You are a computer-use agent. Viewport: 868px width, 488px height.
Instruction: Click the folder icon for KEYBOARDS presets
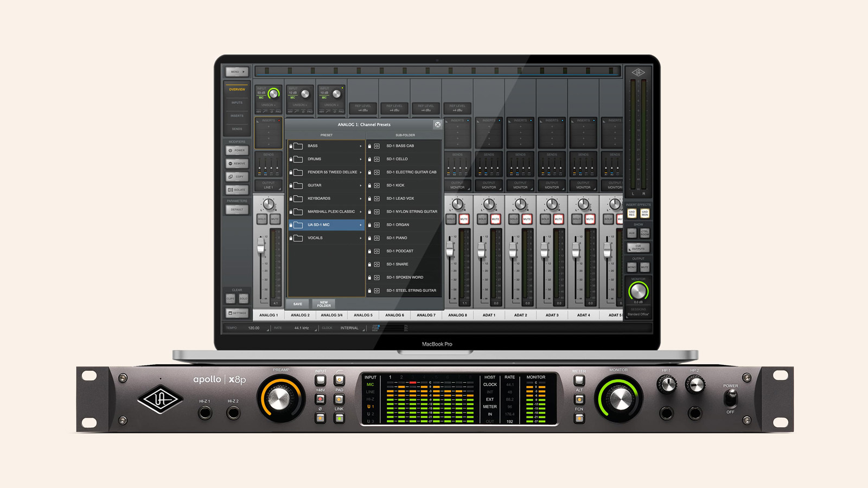[298, 198]
